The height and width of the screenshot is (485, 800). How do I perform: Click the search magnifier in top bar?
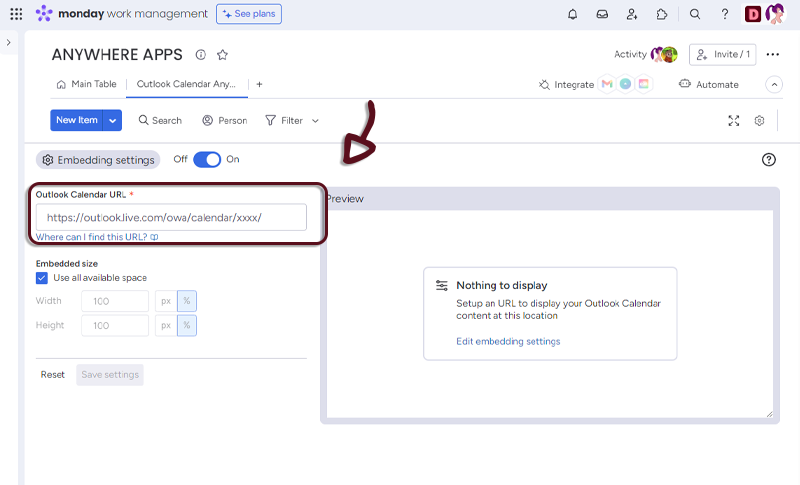tap(695, 14)
